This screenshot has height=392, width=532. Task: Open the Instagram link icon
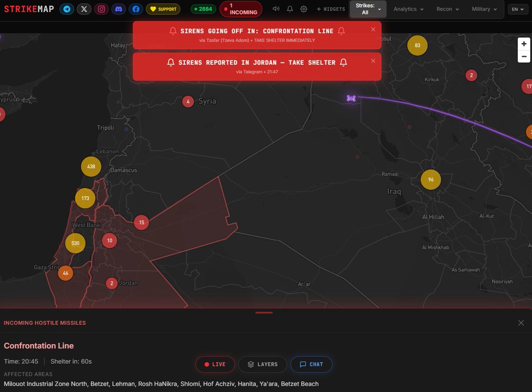click(x=102, y=9)
